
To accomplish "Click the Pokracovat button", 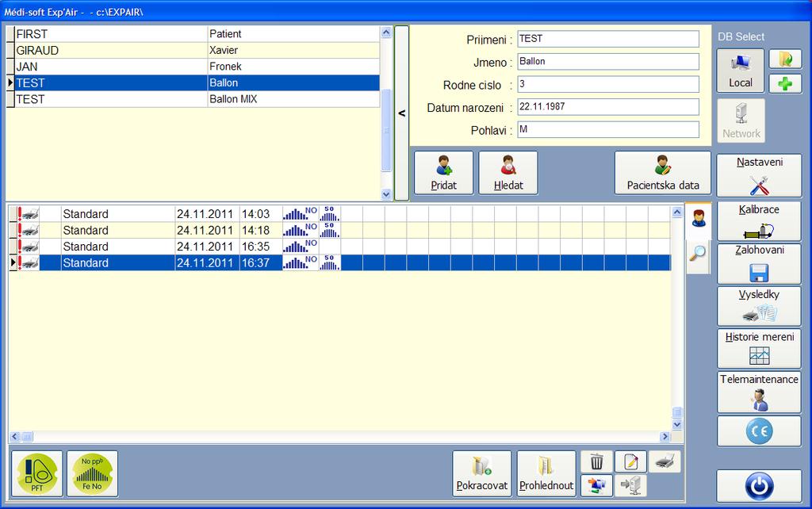I will click(481, 474).
